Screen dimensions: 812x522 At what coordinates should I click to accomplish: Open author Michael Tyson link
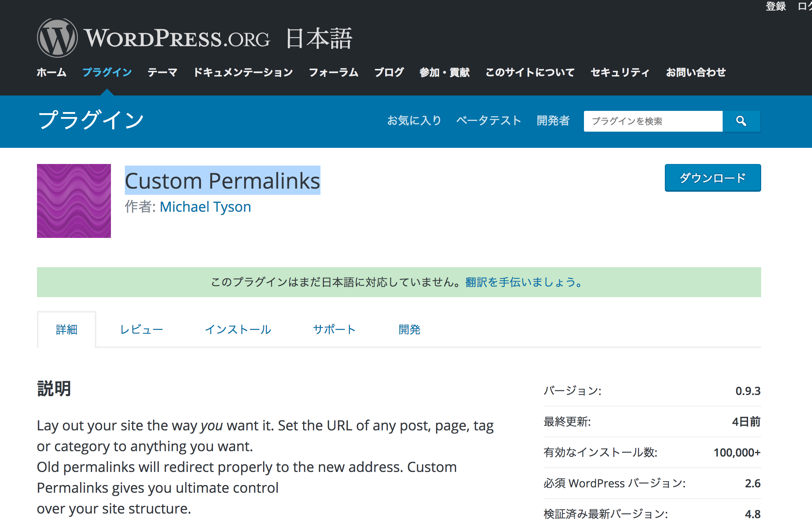pos(205,207)
